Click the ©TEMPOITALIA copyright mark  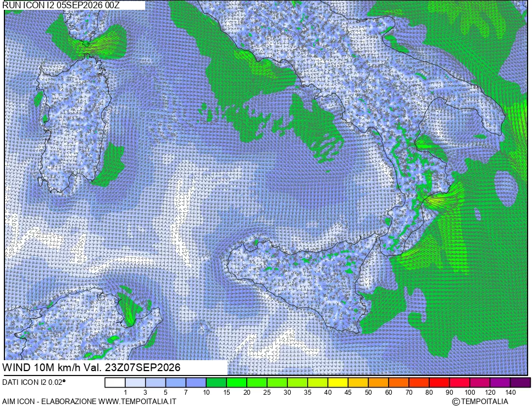pyautogui.click(x=480, y=402)
